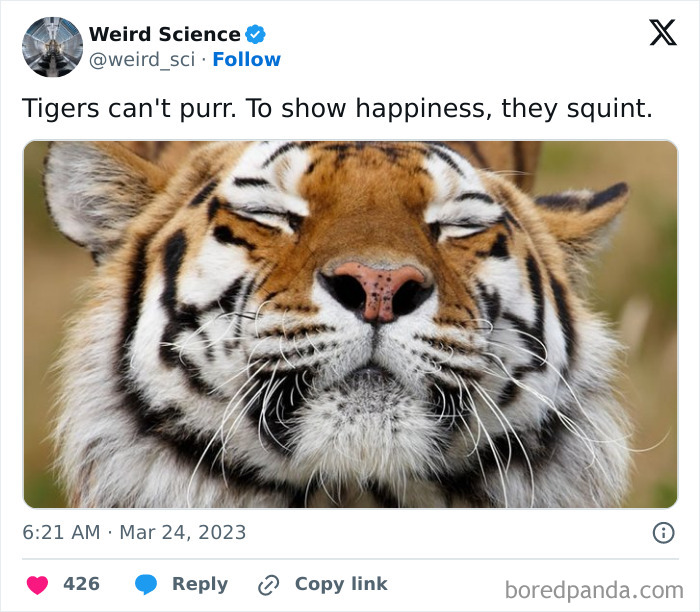Viewport: 700px width, 612px height.
Task: Click the Mar 24, 2023 date
Action: pos(183,532)
